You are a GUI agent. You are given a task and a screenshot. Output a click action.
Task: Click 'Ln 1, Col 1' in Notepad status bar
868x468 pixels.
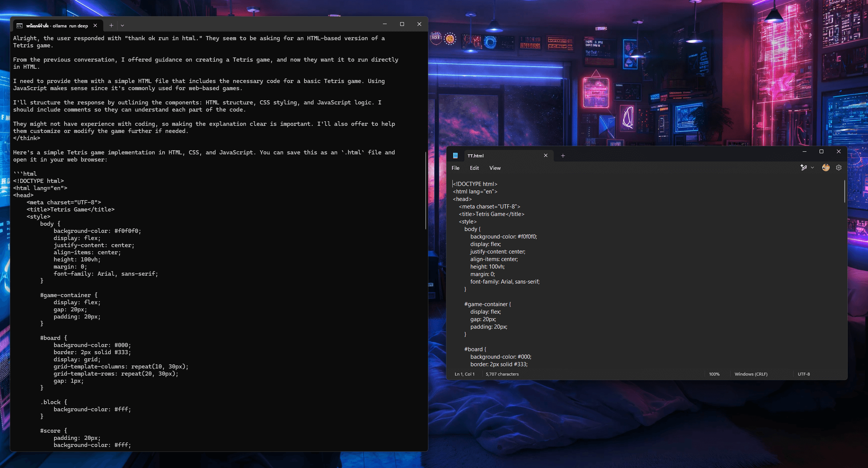(x=464, y=374)
